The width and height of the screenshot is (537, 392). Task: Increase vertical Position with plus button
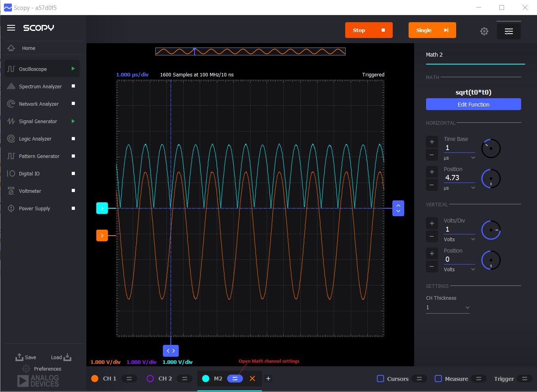pos(432,253)
